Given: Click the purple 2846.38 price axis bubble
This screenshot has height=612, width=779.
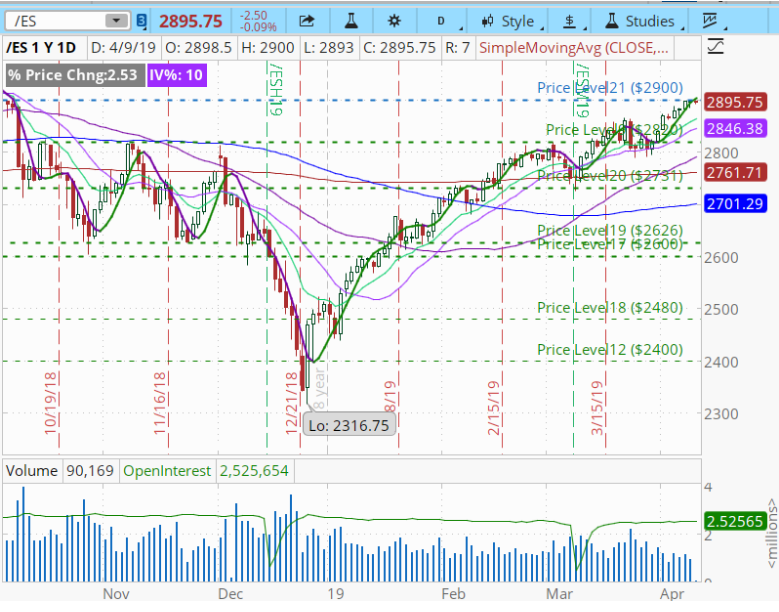Looking at the screenshot, I should tap(734, 129).
